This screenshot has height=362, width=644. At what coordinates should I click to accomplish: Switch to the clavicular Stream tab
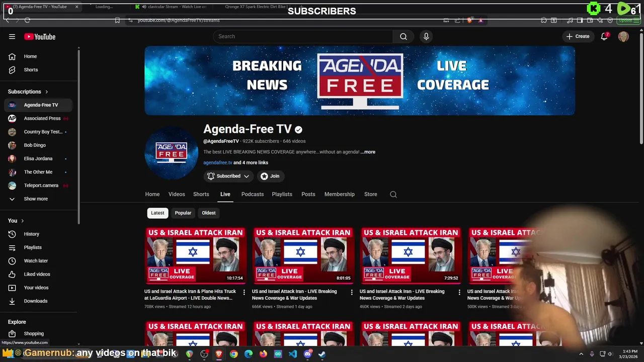tap(171, 7)
